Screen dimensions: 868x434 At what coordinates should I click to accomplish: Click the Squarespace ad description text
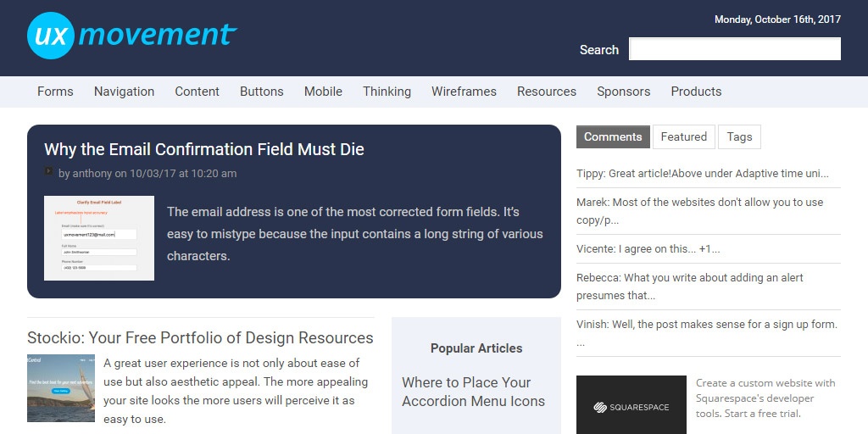[765, 398]
